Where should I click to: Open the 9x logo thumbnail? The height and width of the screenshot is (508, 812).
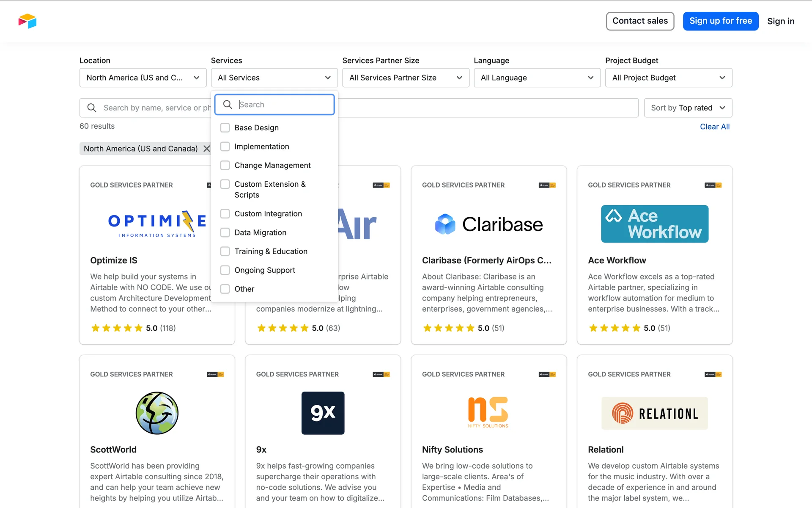(x=323, y=413)
